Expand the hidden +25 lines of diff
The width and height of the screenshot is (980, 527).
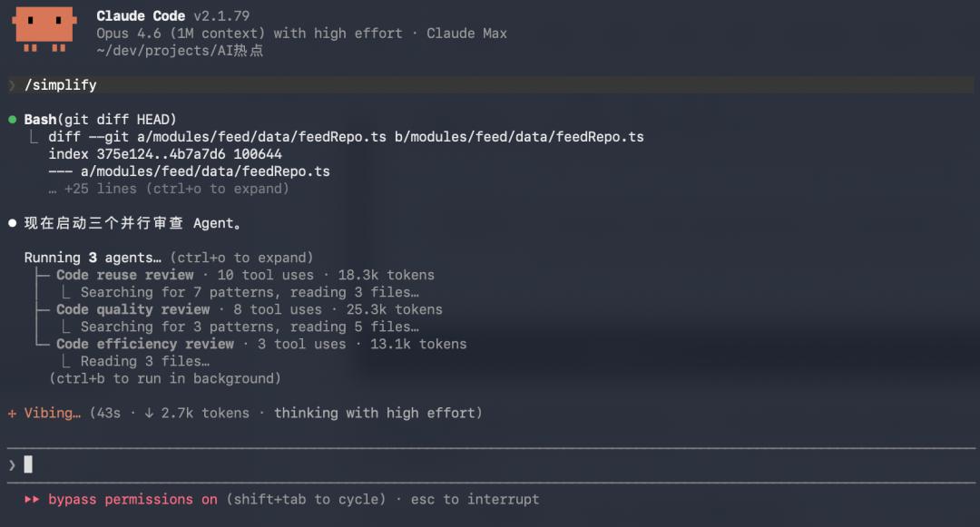pyautogui.click(x=176, y=189)
